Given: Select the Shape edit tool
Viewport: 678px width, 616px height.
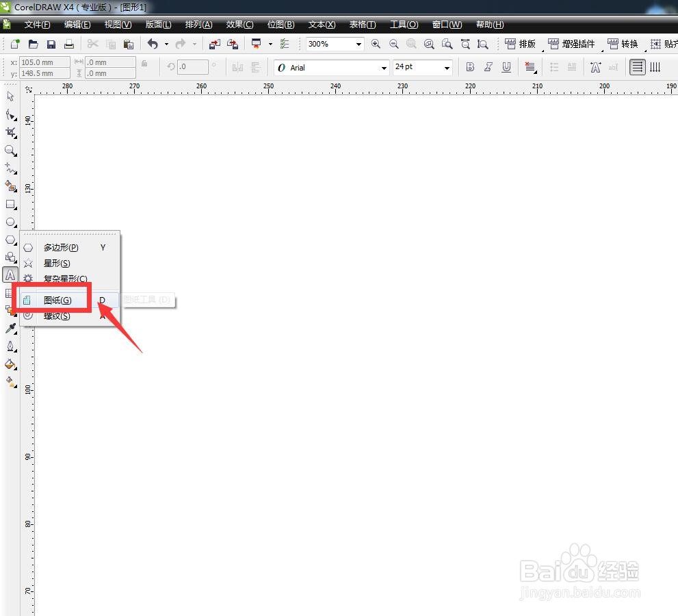Looking at the screenshot, I should tap(10, 114).
